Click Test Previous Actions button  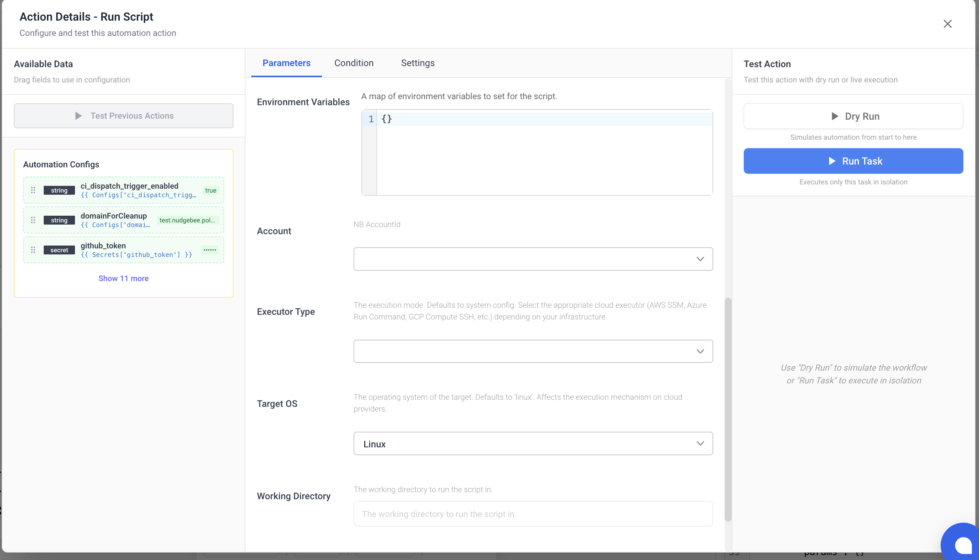coord(123,116)
